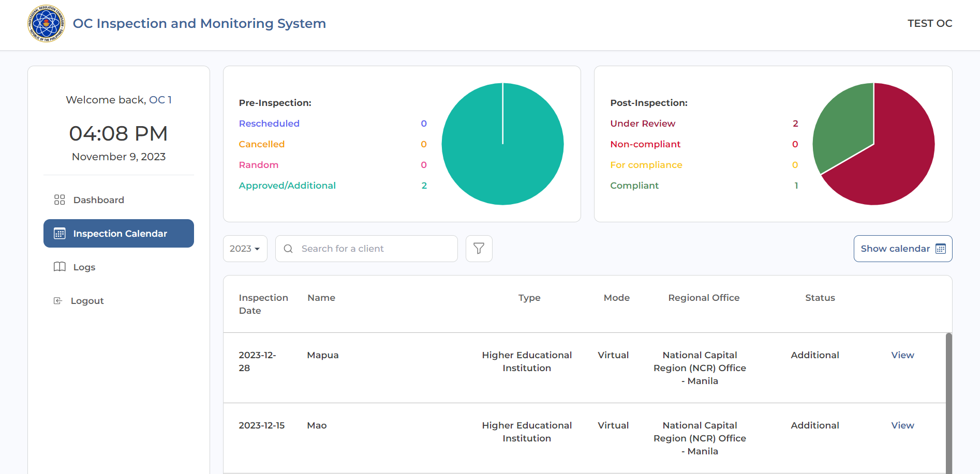980x474 pixels.
Task: Open the TEST OC user menu
Action: click(x=929, y=23)
